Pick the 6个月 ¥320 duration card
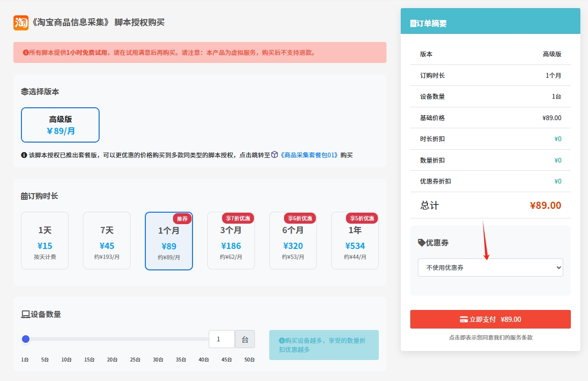The width and height of the screenshot is (588, 381). (x=293, y=240)
